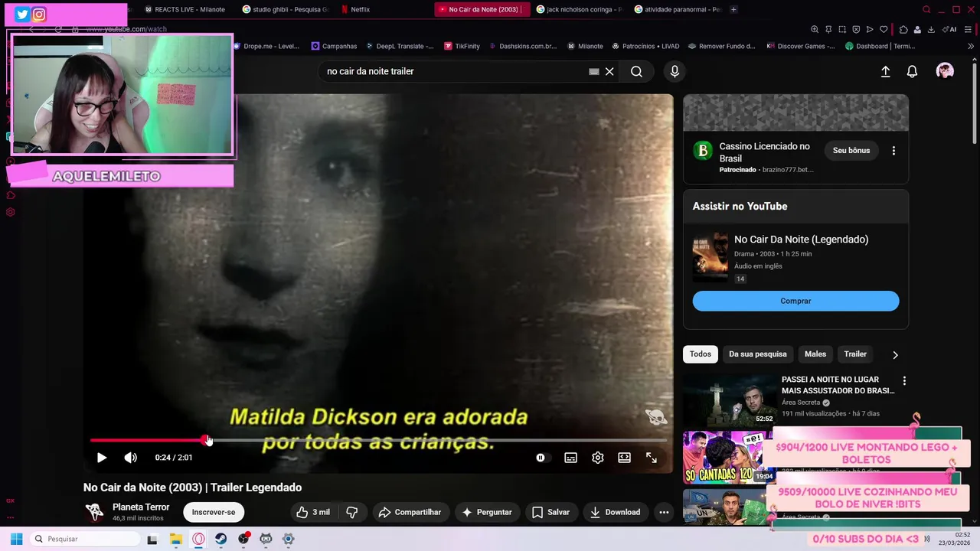Open the Flow send arrow icon
This screenshot has height=551, width=980.
(870, 29)
